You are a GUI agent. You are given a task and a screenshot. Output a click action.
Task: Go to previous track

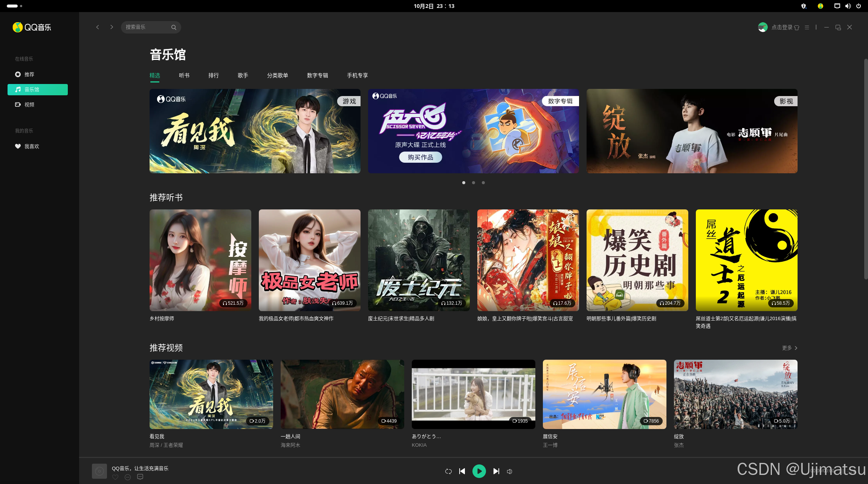tap(462, 471)
